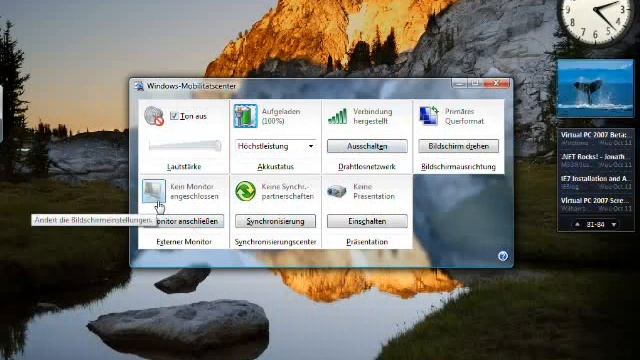Click the feed gadget up arrow
640x360 pixels.
pyautogui.click(x=577, y=224)
